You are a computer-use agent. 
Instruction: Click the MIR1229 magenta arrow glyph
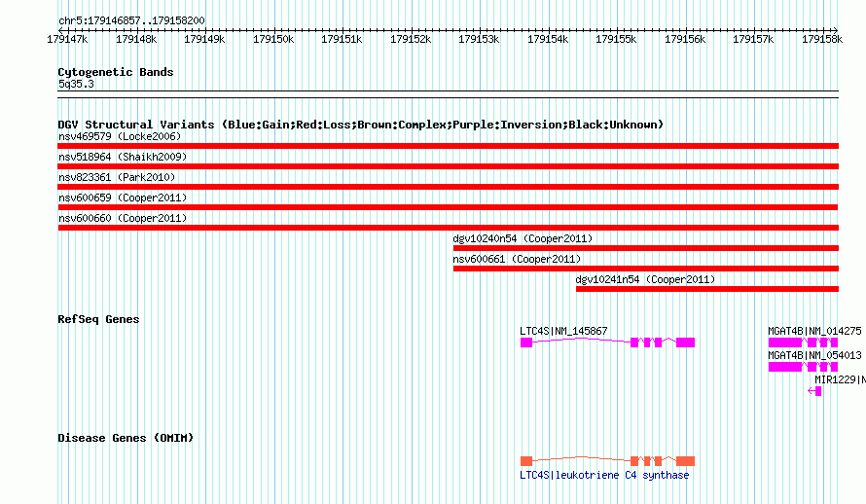[814, 391]
